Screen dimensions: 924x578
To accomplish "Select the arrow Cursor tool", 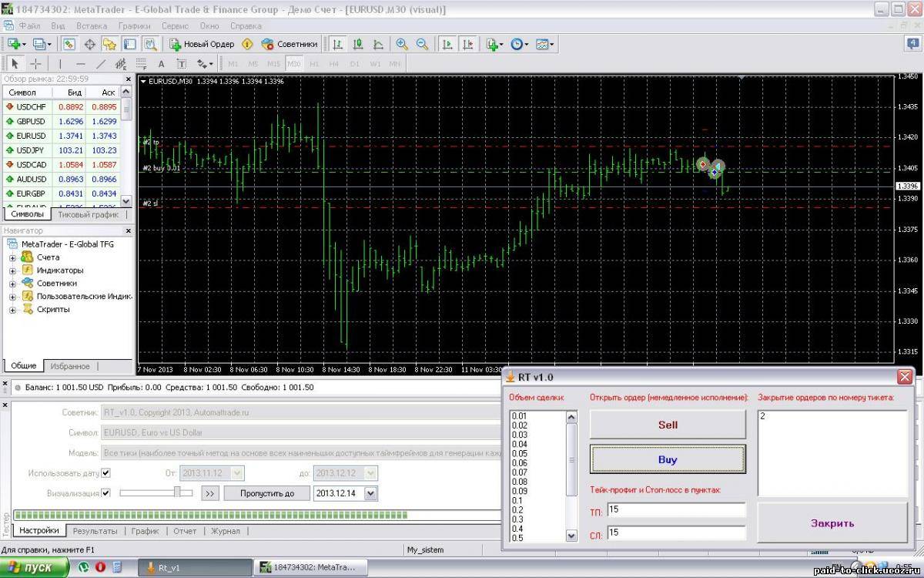I will (x=15, y=64).
